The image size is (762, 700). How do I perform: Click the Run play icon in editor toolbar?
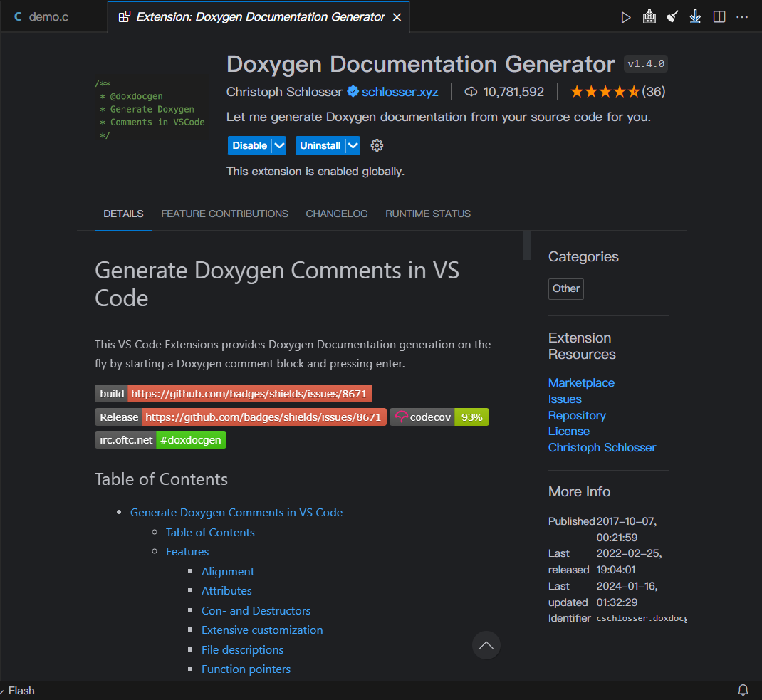coord(626,17)
